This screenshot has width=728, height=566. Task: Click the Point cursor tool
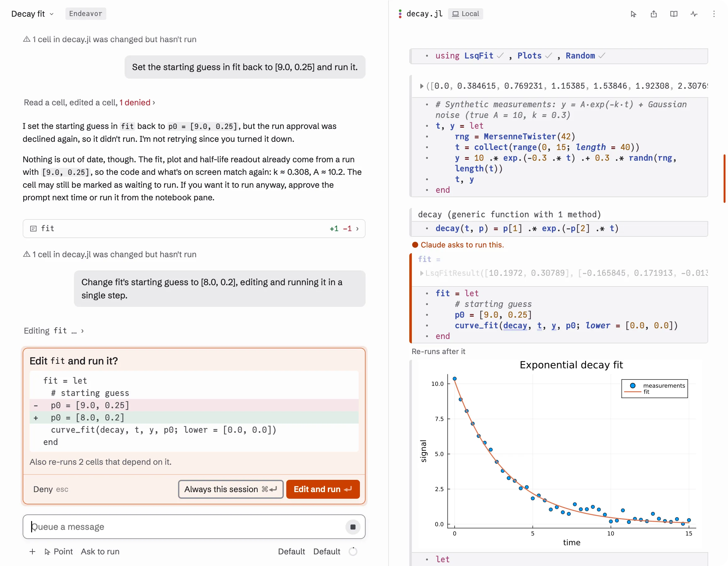point(58,551)
